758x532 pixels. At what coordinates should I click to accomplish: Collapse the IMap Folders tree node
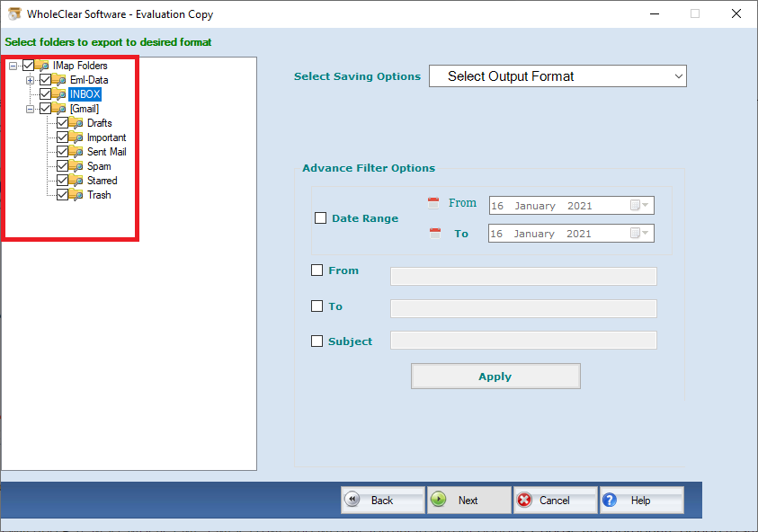(13, 66)
